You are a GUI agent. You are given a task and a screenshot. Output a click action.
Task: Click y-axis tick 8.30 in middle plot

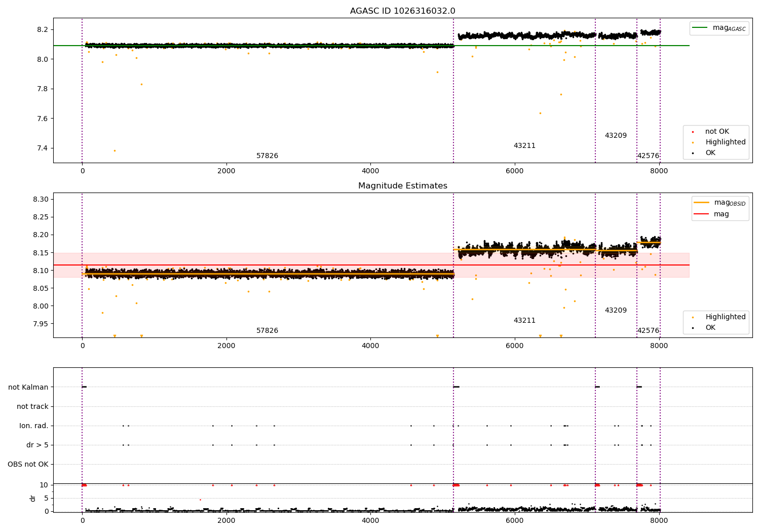click(41, 200)
